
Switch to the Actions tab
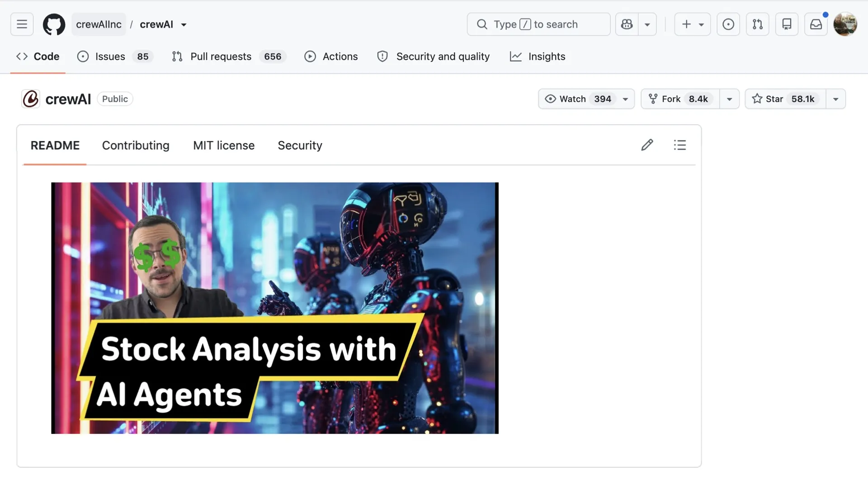pyautogui.click(x=331, y=56)
